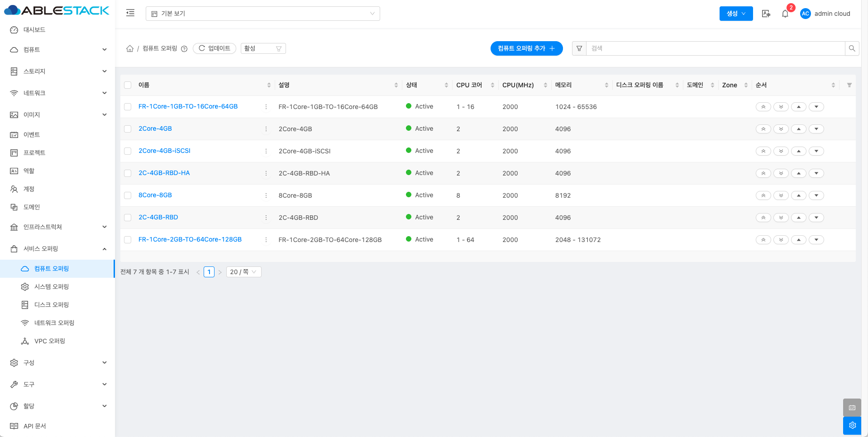
Task: Collapse the sidebar with the menu fold icon
Action: [x=130, y=13]
